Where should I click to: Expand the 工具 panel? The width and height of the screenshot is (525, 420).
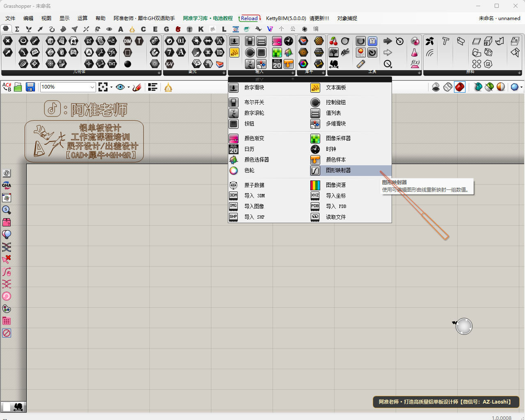pyautogui.click(x=419, y=73)
